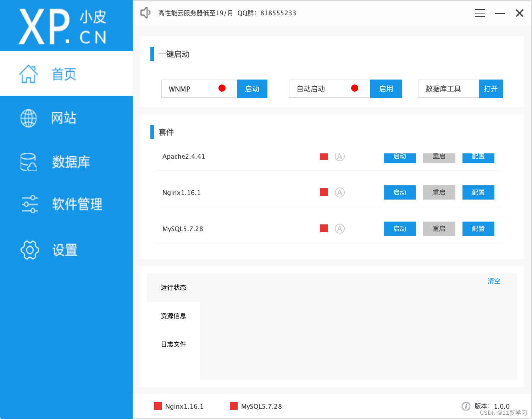The width and height of the screenshot is (532, 419).
Task: Click 版本: 1.0.0 text
Action: pos(492,406)
